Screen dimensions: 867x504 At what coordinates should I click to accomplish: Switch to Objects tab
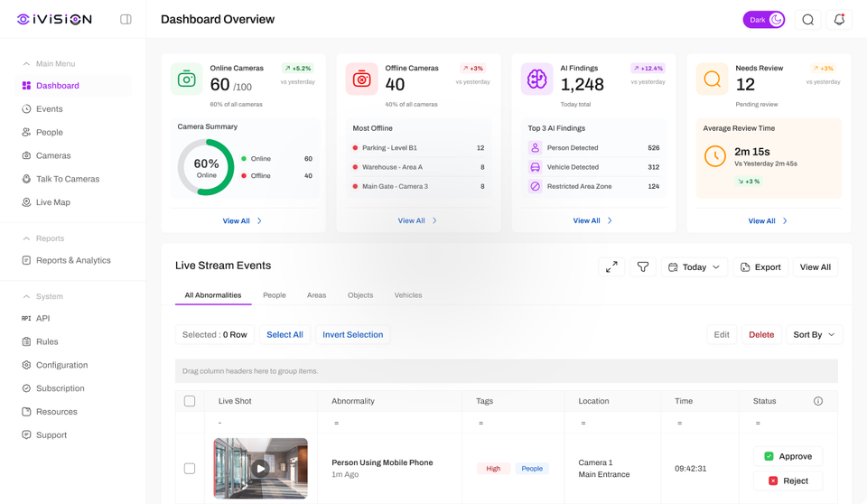pos(360,295)
